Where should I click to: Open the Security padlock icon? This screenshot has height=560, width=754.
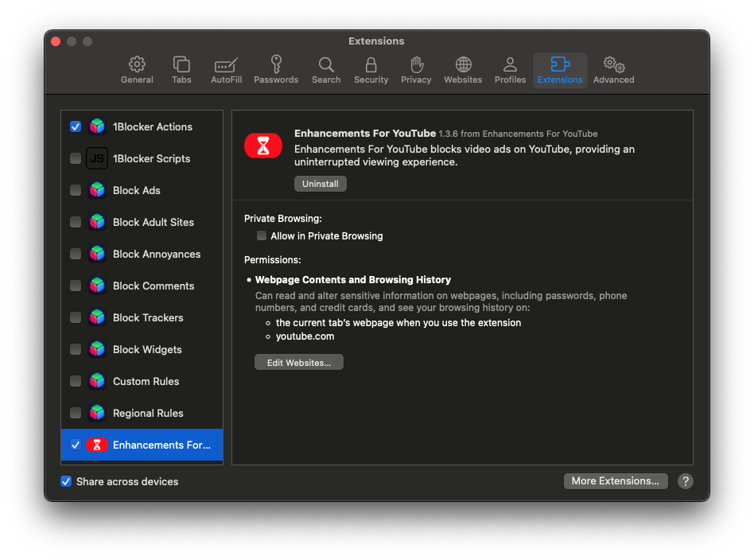371,64
